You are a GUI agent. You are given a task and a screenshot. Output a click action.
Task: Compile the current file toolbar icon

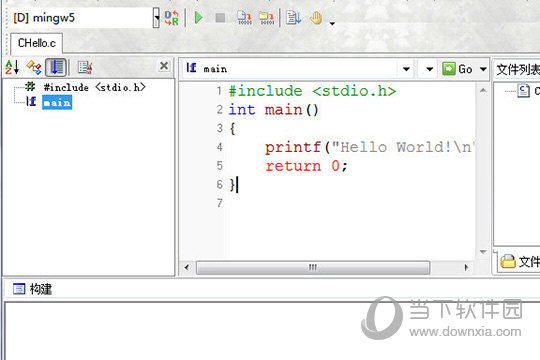click(245, 18)
